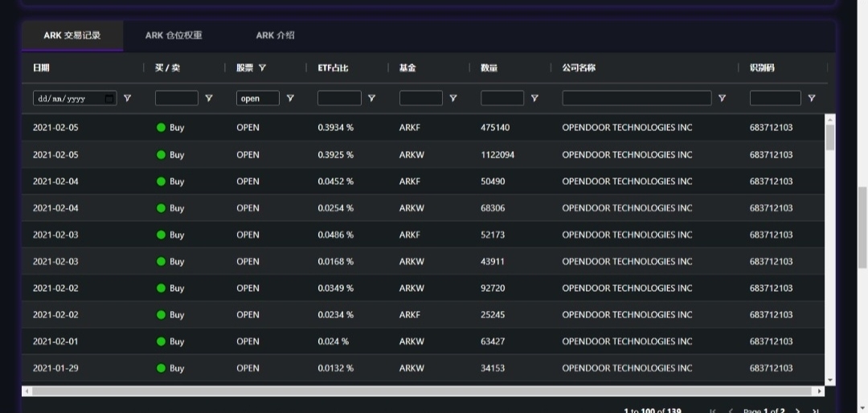This screenshot has height=413, width=868.
Task: Click the filter icon beside the 买/卖 filter box
Action: click(x=209, y=98)
